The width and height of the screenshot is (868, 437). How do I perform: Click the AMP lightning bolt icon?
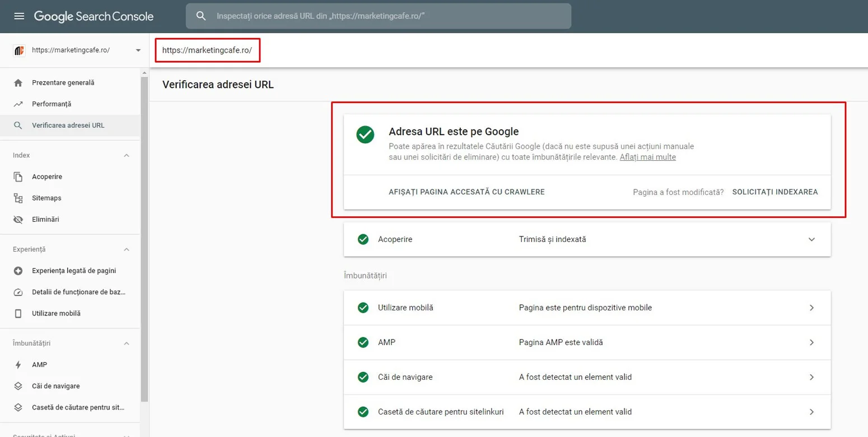18,365
